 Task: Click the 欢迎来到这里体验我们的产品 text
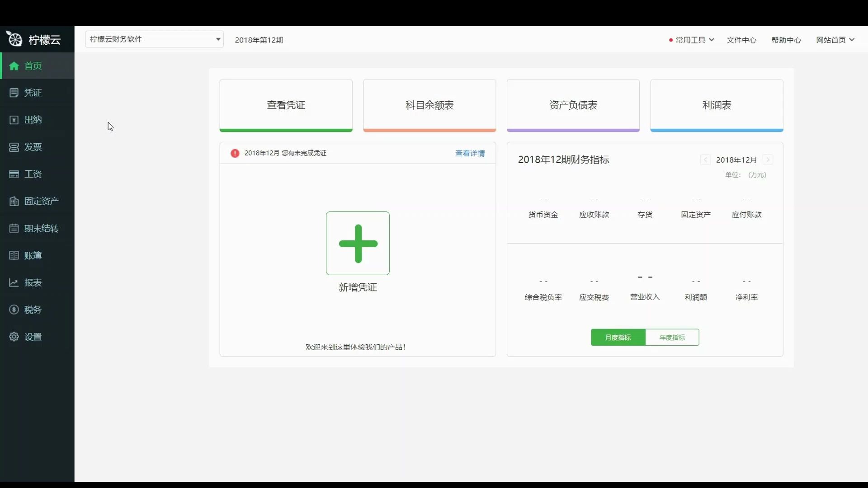355,347
